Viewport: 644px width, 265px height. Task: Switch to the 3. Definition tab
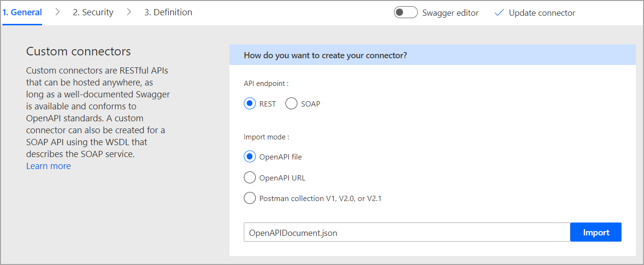pyautogui.click(x=168, y=12)
